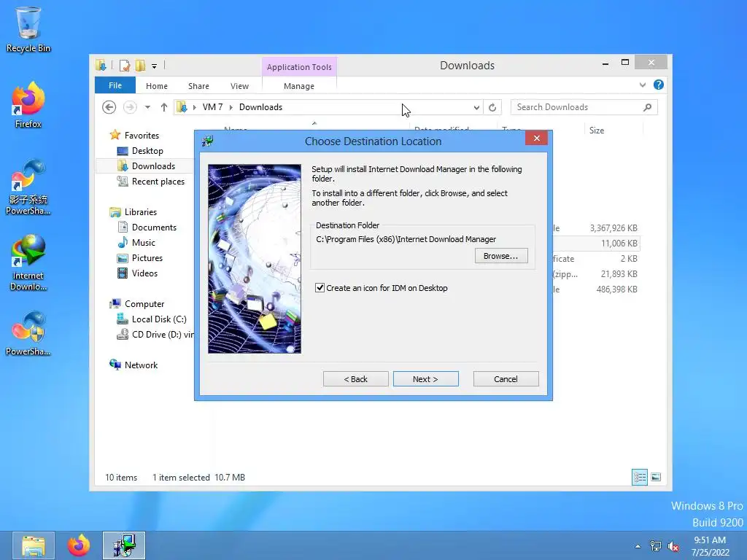Screen dimensions: 747x560
Task: Open Recycle Bin desktop icon
Action: [x=28, y=29]
